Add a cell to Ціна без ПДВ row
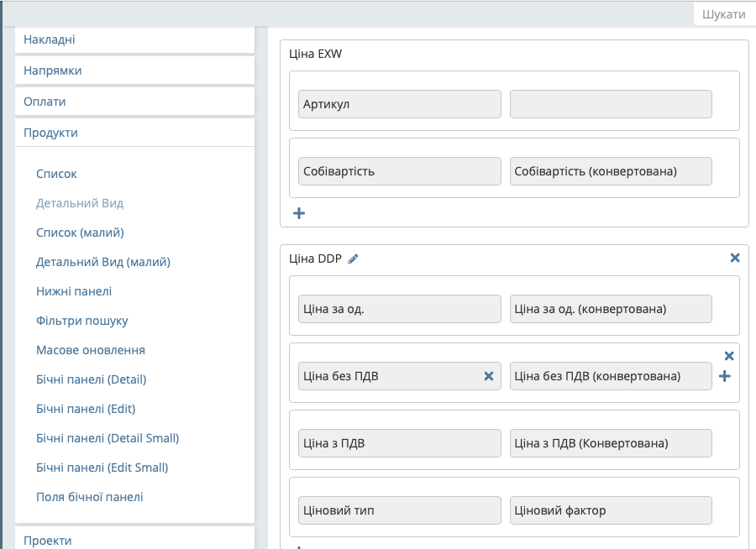This screenshot has height=549, width=756. pos(725,377)
